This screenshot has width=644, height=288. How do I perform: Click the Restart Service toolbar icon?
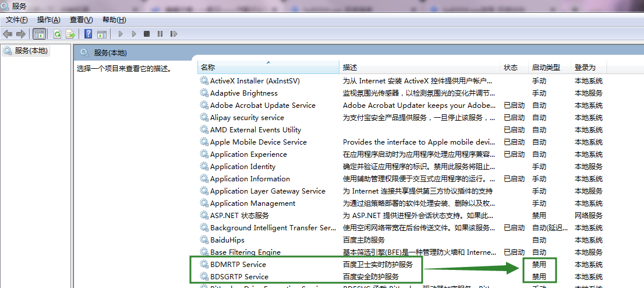174,34
